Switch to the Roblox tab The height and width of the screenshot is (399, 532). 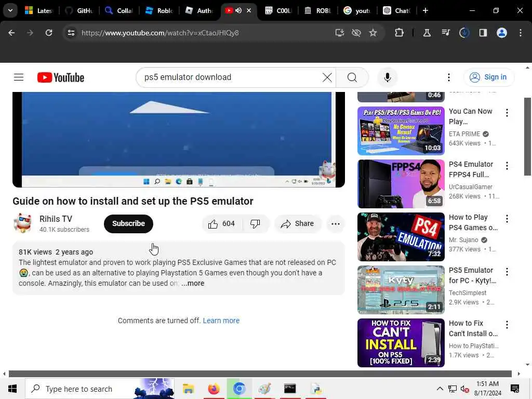159,10
